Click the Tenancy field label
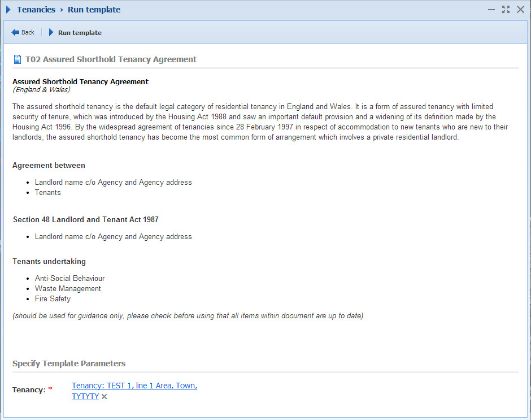The image size is (531, 420). (29, 390)
